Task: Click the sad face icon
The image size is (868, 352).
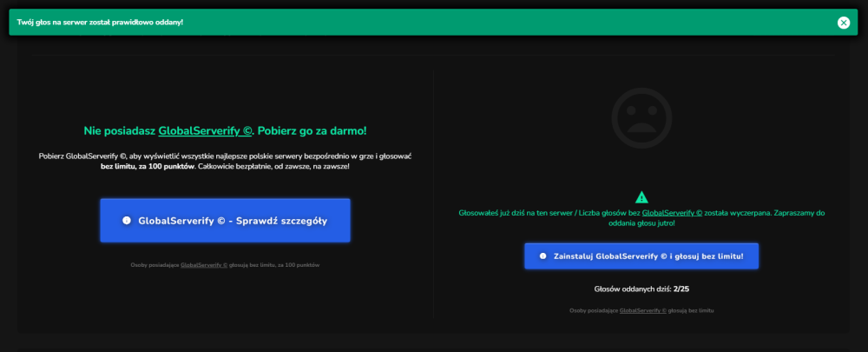Action: coord(641,117)
